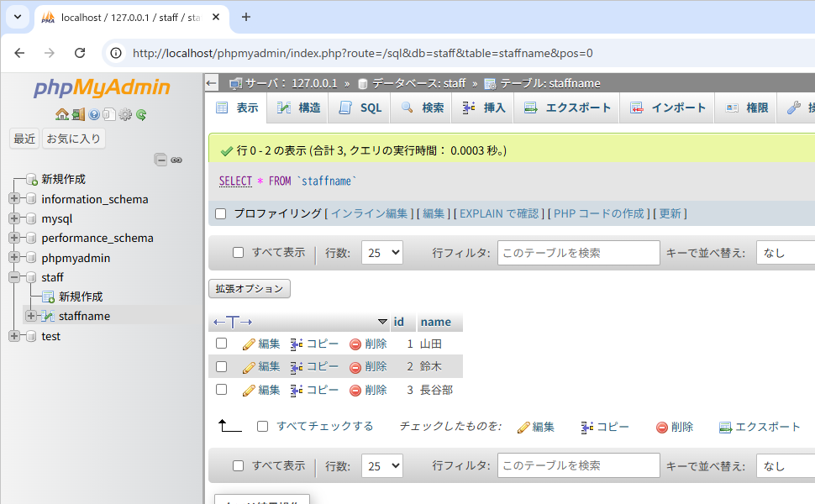Screen dimensions: 815x504
Task: Collapse the staff database in the tree
Action: pyautogui.click(x=13, y=277)
